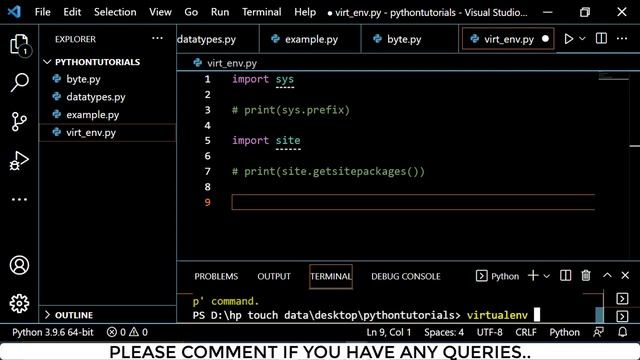Close unsaved virt_env.py tab via dot

[545, 39]
